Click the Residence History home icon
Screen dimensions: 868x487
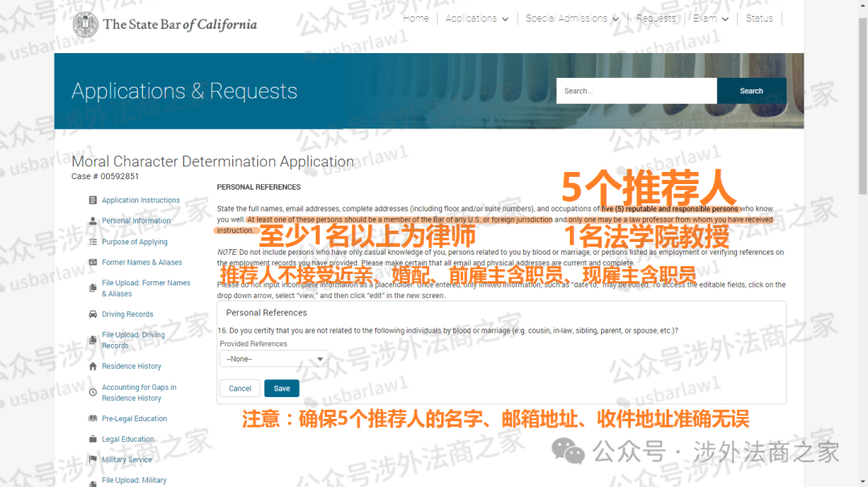93,366
